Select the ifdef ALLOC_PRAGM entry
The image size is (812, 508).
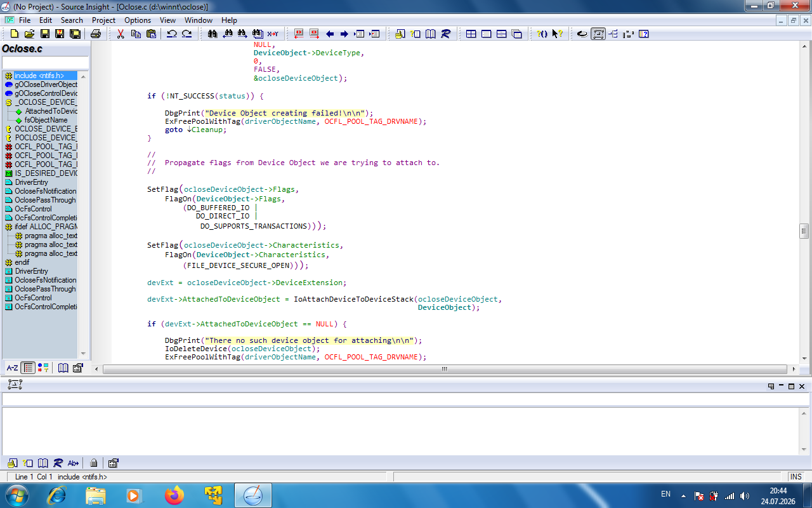[x=46, y=227]
